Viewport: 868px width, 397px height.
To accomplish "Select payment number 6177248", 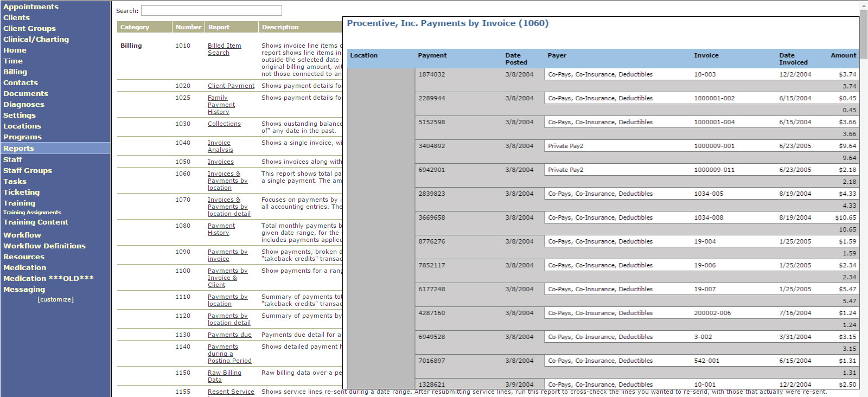I will 431,289.
